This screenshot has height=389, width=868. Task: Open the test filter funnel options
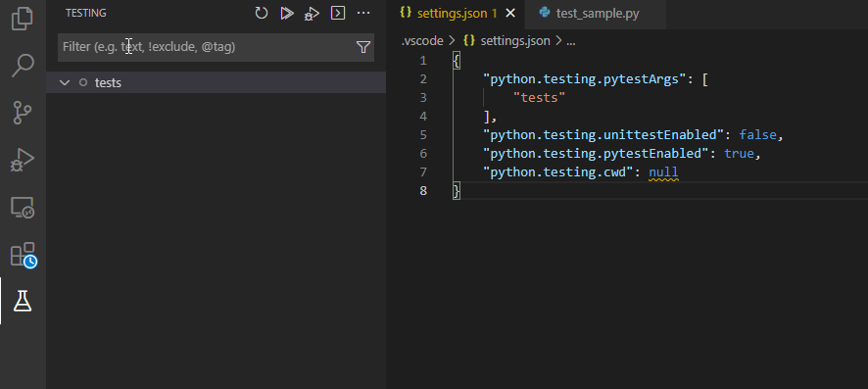point(363,47)
